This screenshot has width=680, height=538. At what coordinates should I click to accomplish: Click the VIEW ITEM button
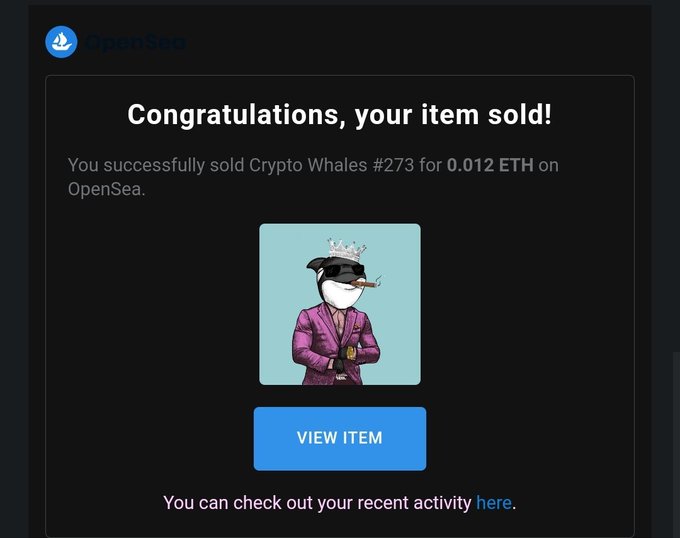tap(340, 438)
